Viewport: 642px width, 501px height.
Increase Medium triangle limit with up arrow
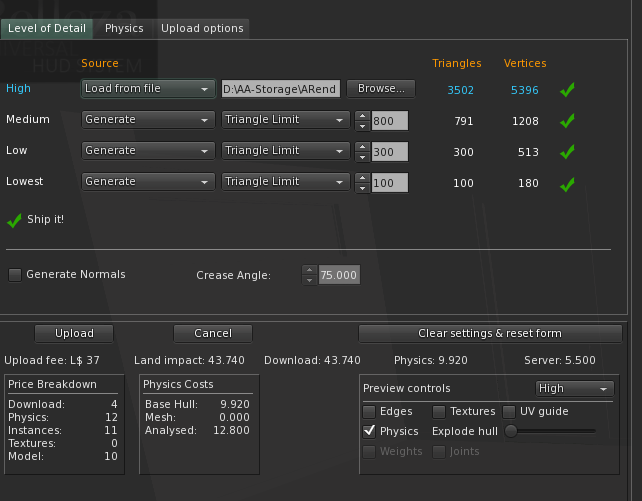(362, 116)
